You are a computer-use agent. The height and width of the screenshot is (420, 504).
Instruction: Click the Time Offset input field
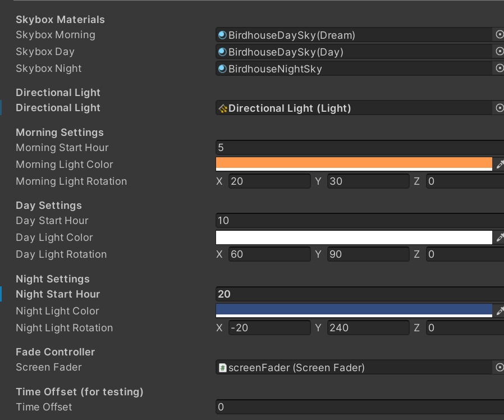(359, 407)
